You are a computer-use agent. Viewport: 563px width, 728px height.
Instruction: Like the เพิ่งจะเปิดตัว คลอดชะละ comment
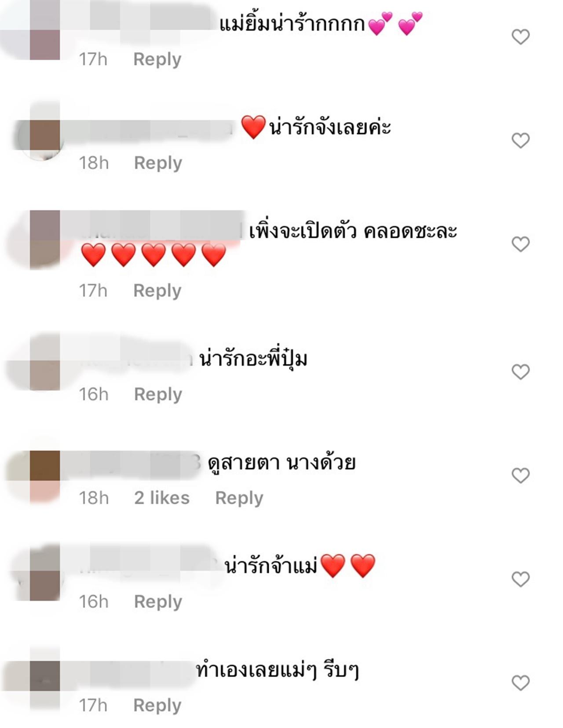[x=520, y=244]
